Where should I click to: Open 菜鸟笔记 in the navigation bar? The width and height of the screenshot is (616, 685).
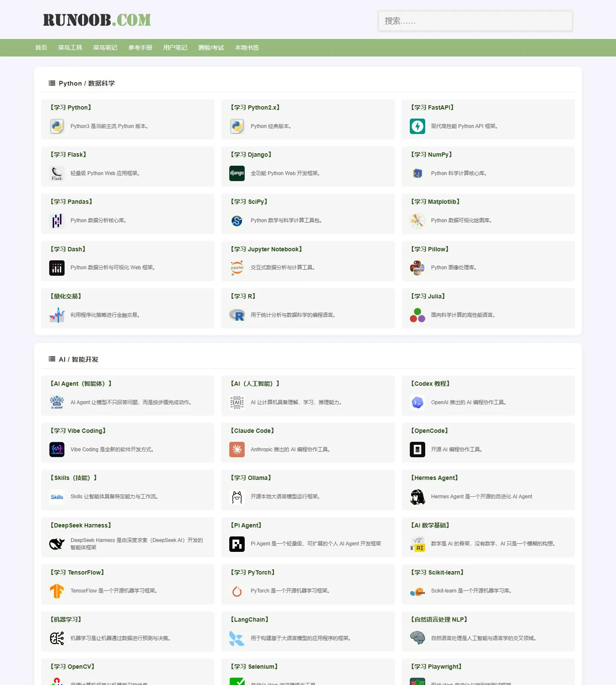(105, 48)
